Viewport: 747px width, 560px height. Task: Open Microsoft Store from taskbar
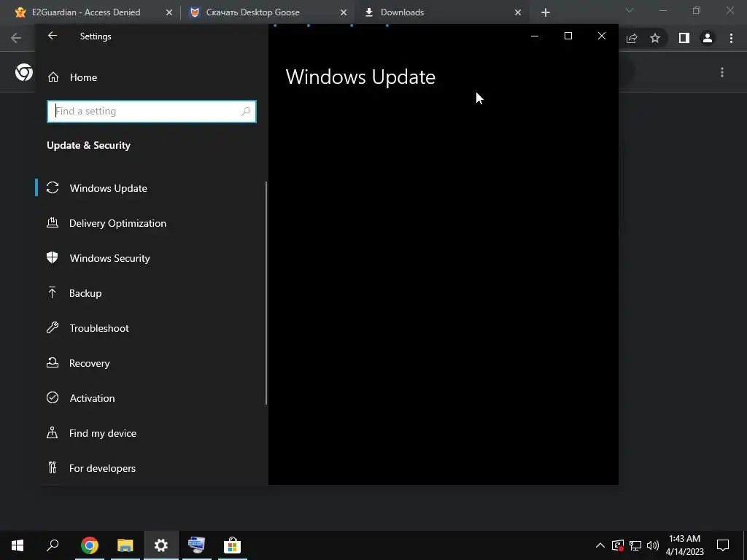pos(232,545)
